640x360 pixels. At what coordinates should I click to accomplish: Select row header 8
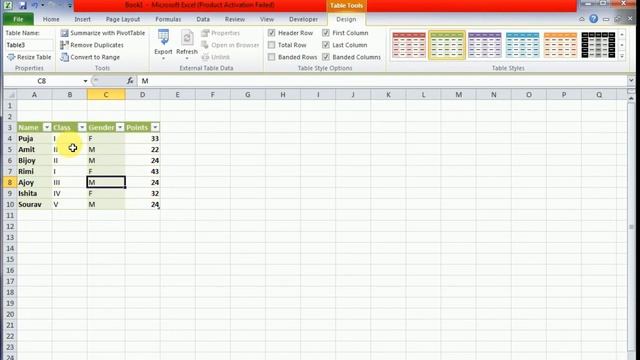click(x=10, y=182)
